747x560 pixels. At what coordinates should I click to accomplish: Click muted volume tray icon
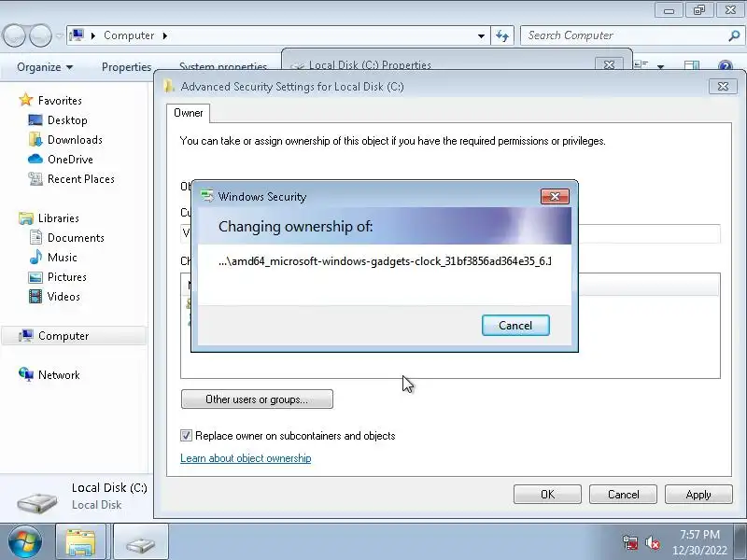click(x=652, y=542)
